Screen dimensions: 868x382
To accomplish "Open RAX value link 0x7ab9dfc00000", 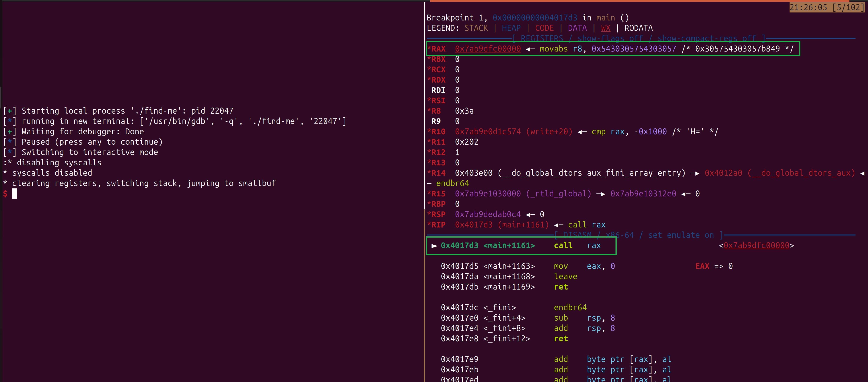I will [x=487, y=48].
